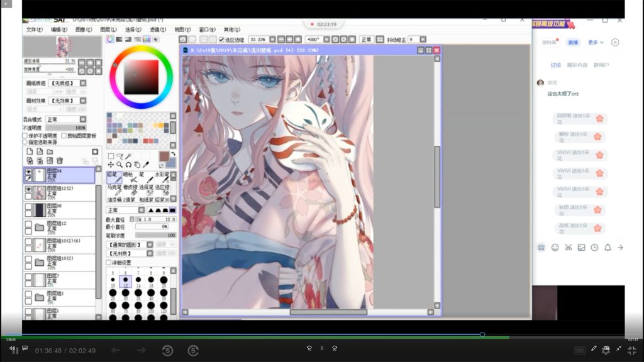
Task: Switch to the 讨论 tab
Action: point(555,65)
